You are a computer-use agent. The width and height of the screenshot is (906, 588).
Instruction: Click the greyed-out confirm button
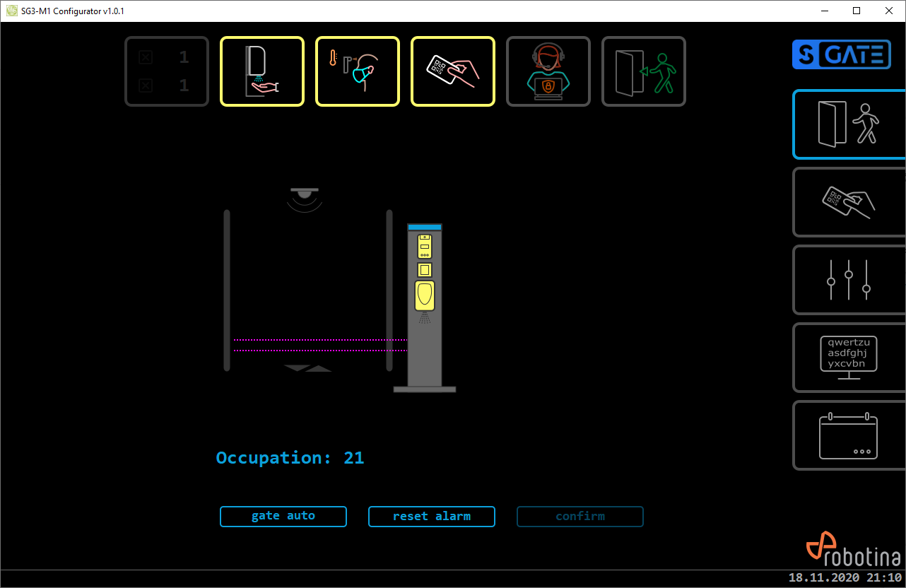click(x=580, y=517)
